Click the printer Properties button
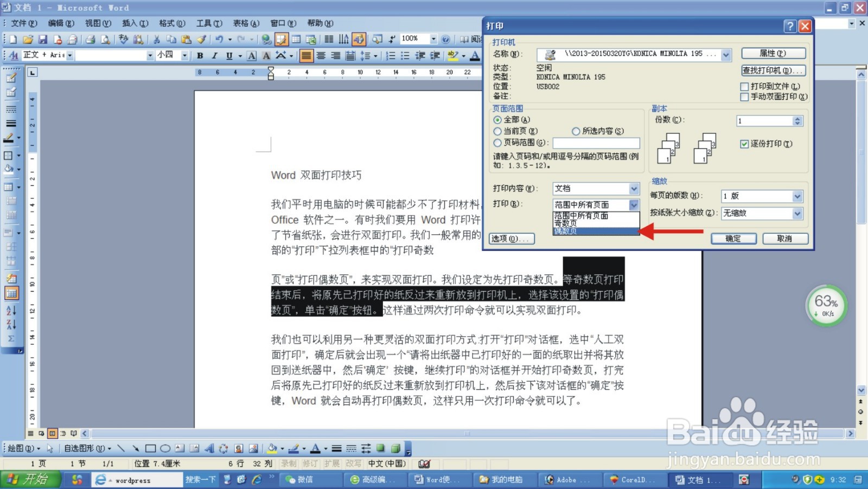 click(773, 53)
